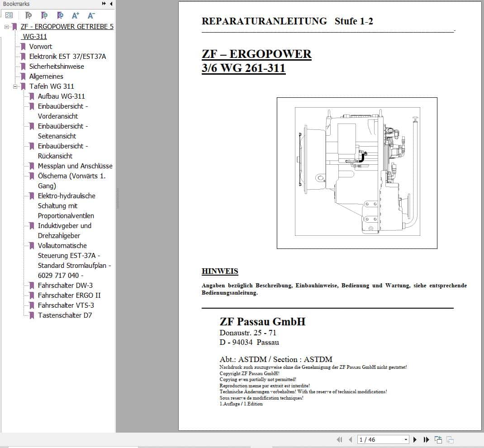Select the Ölschema (Vorwärts 1. Gang) bookmark
This screenshot has width=484, height=448.
(x=71, y=181)
